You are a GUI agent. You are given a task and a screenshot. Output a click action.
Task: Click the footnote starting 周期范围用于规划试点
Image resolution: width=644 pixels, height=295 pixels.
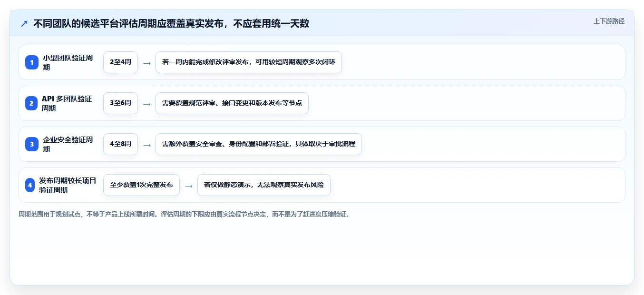185,214
